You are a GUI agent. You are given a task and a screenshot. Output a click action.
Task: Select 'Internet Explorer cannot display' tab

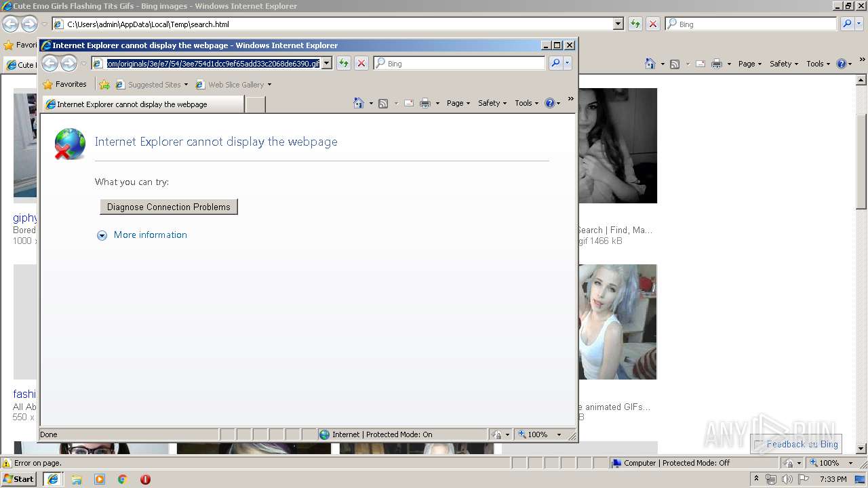143,104
